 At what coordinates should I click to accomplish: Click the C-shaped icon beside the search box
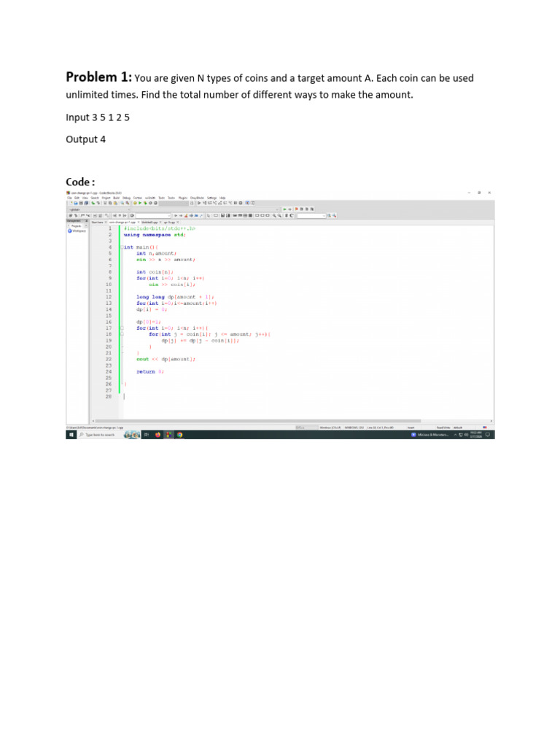point(292,216)
